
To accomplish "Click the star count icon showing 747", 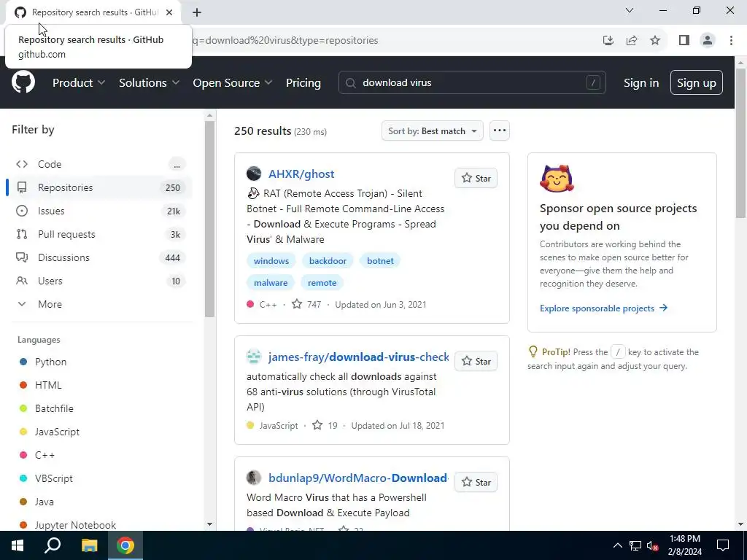I will point(297,304).
